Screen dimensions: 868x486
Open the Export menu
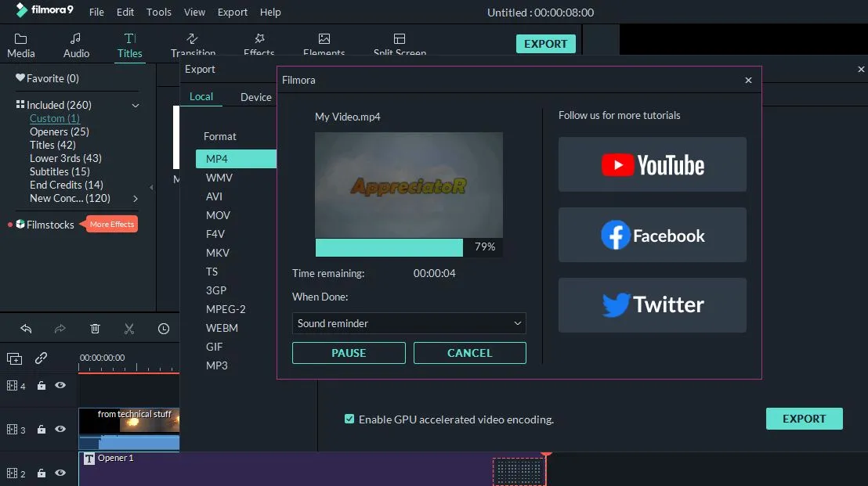(x=233, y=13)
